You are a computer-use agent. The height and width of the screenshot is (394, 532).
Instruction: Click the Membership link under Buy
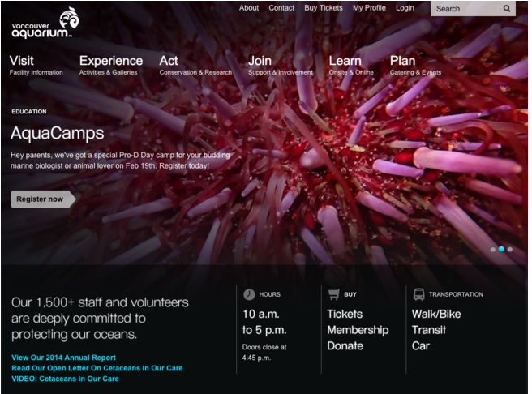click(358, 330)
